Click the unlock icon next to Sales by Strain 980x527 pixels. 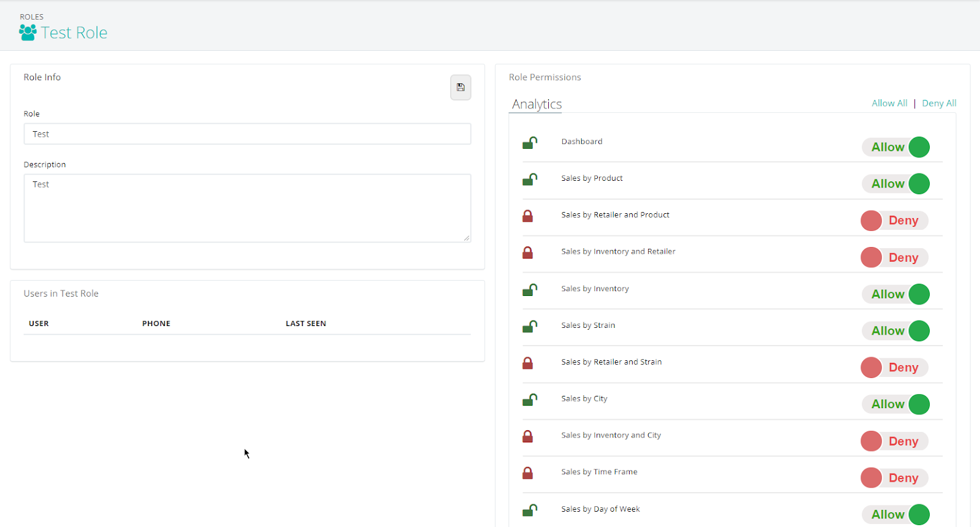529,327
